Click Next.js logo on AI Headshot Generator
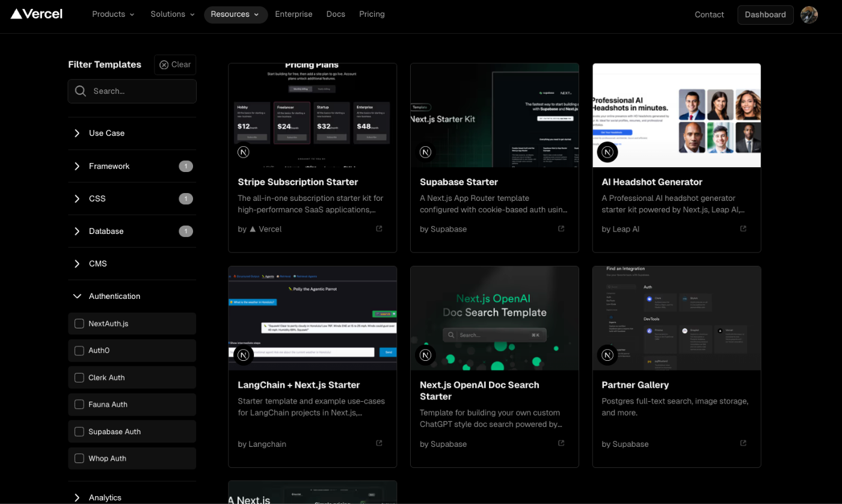The height and width of the screenshot is (504, 842). [607, 152]
